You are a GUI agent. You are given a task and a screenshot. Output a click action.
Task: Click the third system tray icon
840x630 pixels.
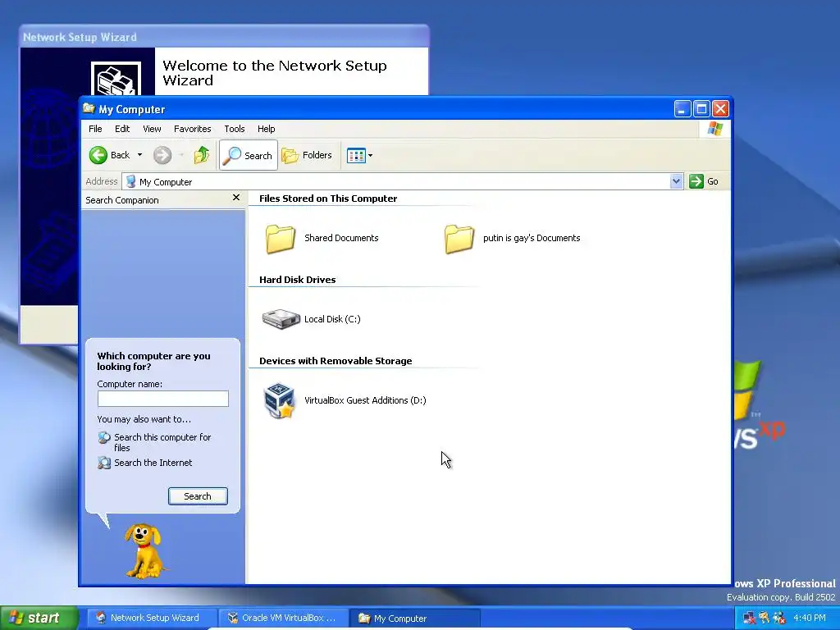tap(779, 619)
